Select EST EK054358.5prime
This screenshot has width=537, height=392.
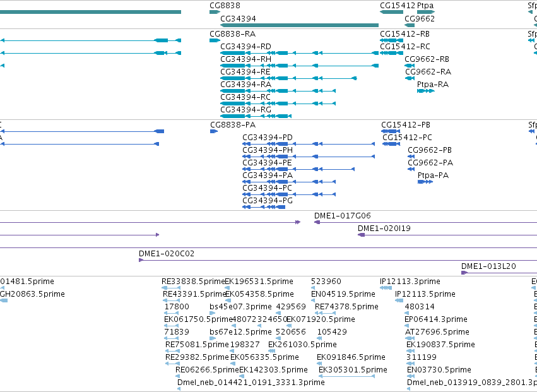tap(259, 294)
